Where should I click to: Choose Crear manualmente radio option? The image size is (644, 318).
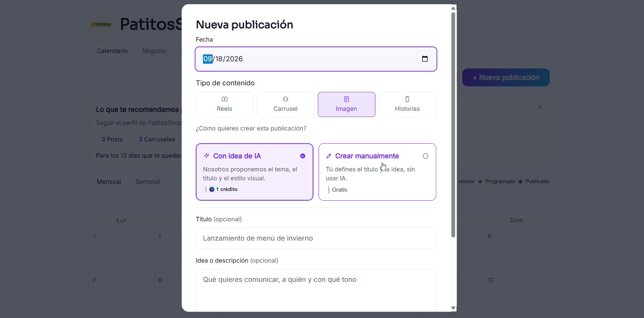[426, 156]
